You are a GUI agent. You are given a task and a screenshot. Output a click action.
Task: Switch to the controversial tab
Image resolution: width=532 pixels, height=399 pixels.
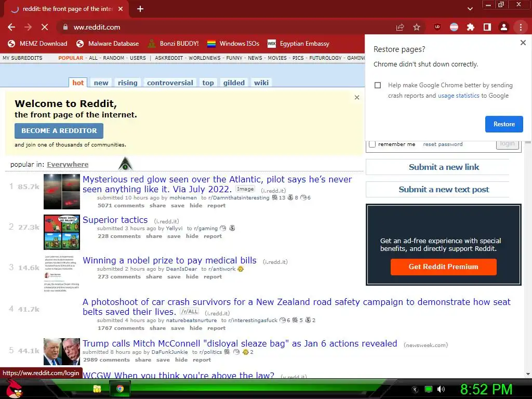coord(170,83)
